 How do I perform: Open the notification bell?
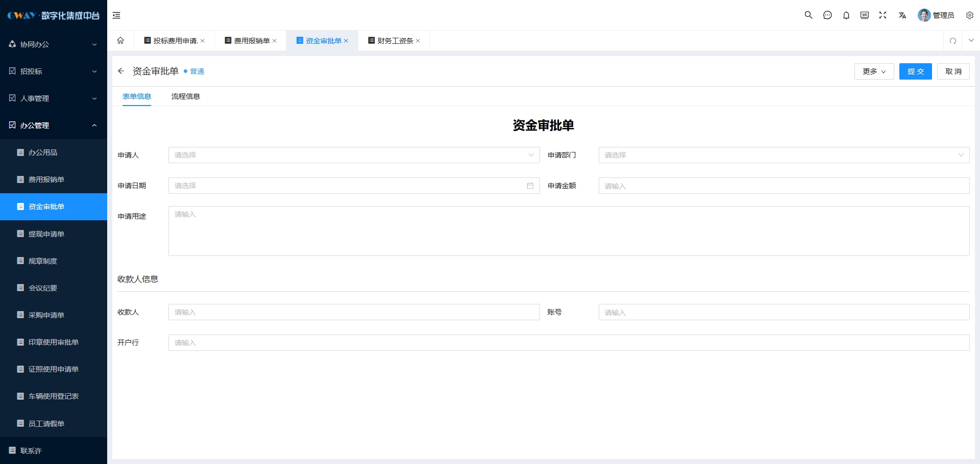click(846, 15)
